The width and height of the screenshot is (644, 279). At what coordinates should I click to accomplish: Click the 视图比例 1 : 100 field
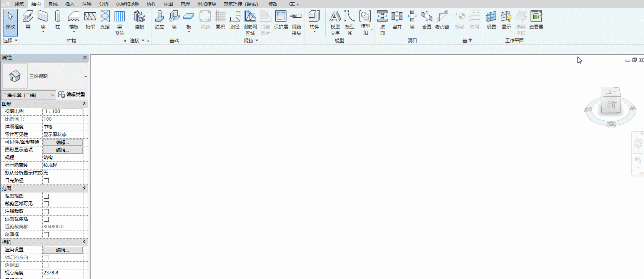(63, 111)
